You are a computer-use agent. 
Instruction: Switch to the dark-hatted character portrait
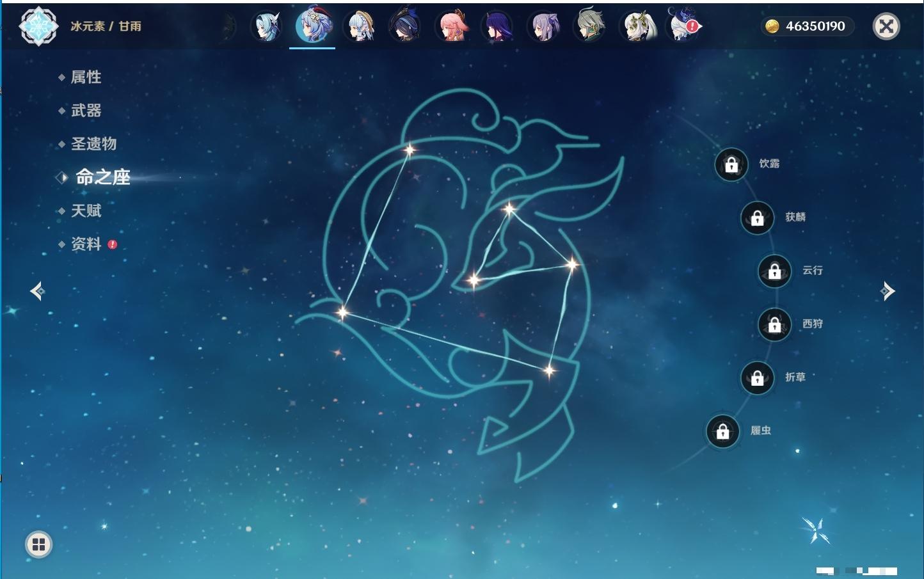[x=406, y=26]
